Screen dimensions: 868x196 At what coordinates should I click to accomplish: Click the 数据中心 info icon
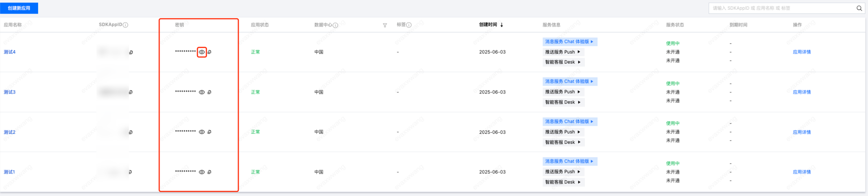click(x=335, y=25)
